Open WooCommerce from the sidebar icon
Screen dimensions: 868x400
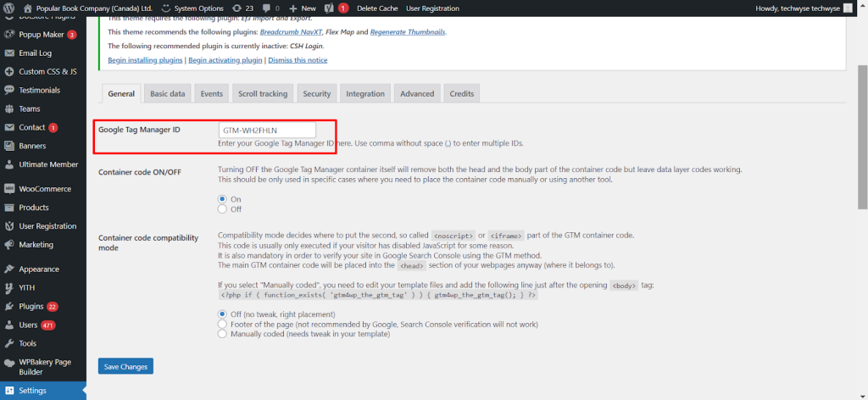[9, 189]
